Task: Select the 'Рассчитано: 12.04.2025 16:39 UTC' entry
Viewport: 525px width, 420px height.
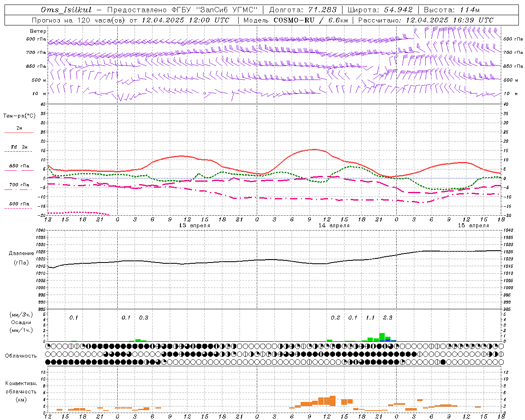Action: (426, 20)
